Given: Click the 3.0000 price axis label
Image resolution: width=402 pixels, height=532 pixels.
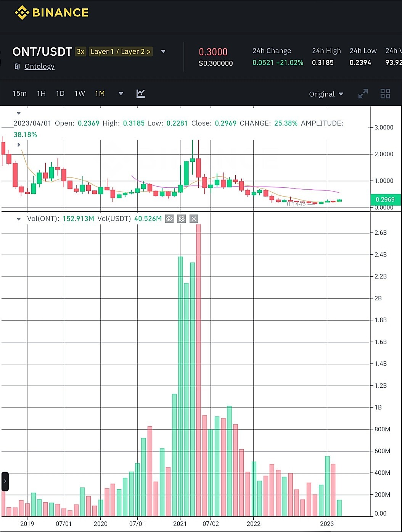Looking at the screenshot, I should coord(384,127).
